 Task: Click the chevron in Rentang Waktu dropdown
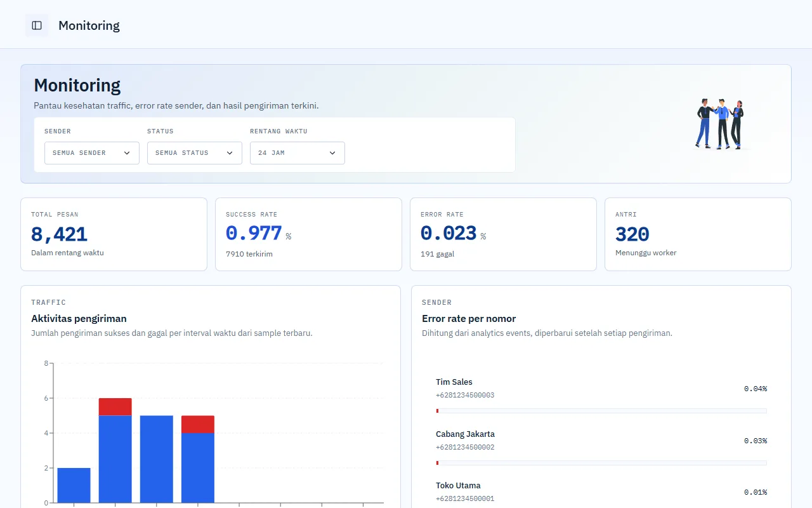tap(332, 153)
